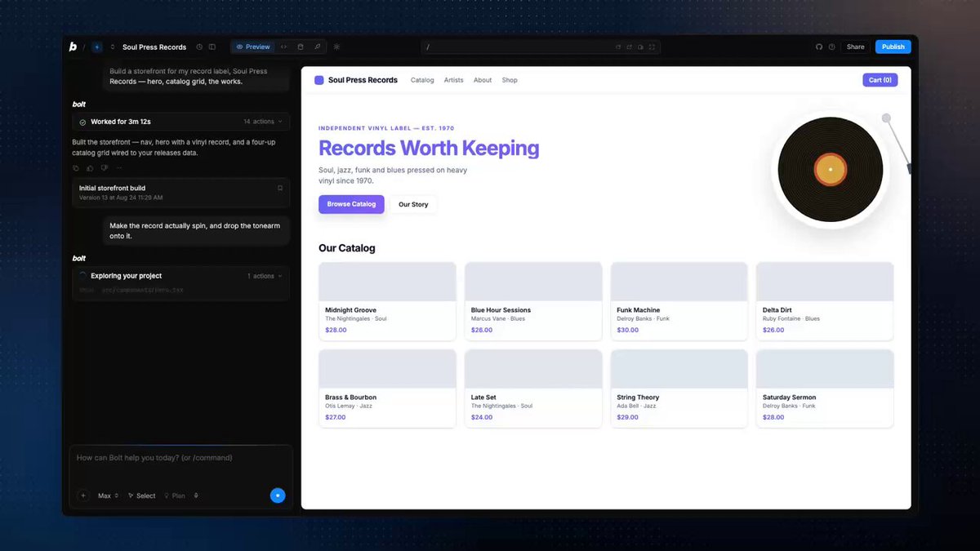Click the blue stop generation button

coord(278,495)
